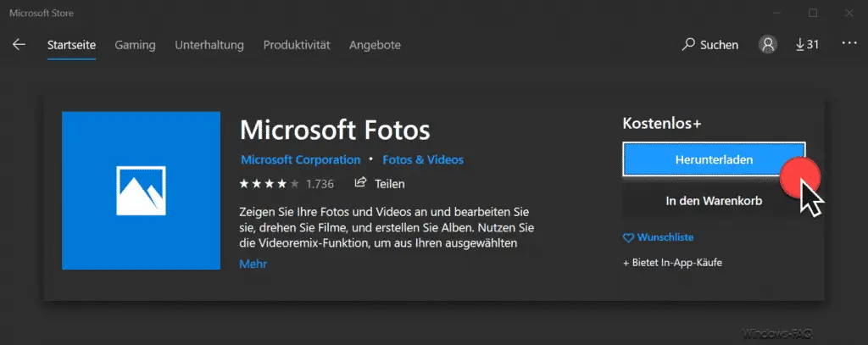This screenshot has height=345, width=868.
Task: Open the Produktivität tab
Action: (296, 46)
